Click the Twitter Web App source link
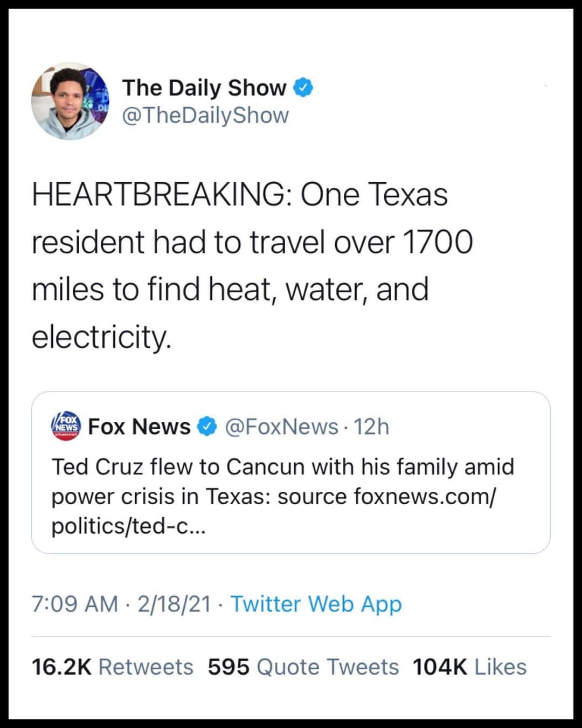Image resolution: width=582 pixels, height=728 pixels. click(x=316, y=603)
